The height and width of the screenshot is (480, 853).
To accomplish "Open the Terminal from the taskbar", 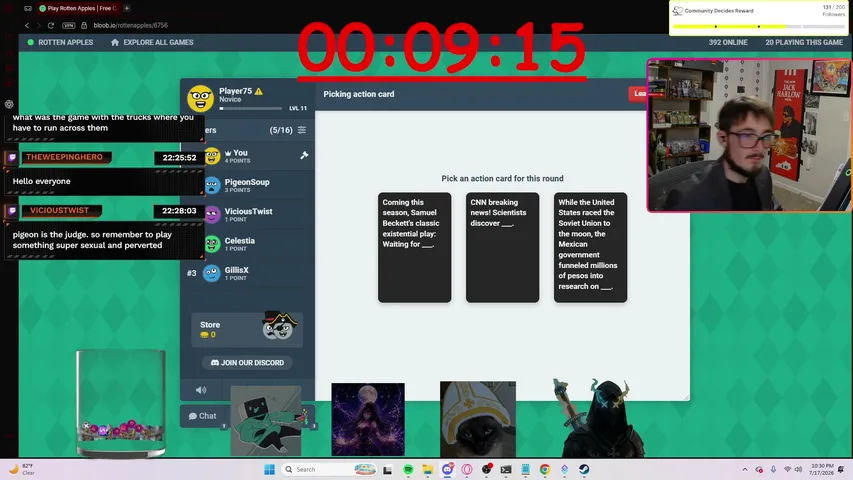I will 506,469.
